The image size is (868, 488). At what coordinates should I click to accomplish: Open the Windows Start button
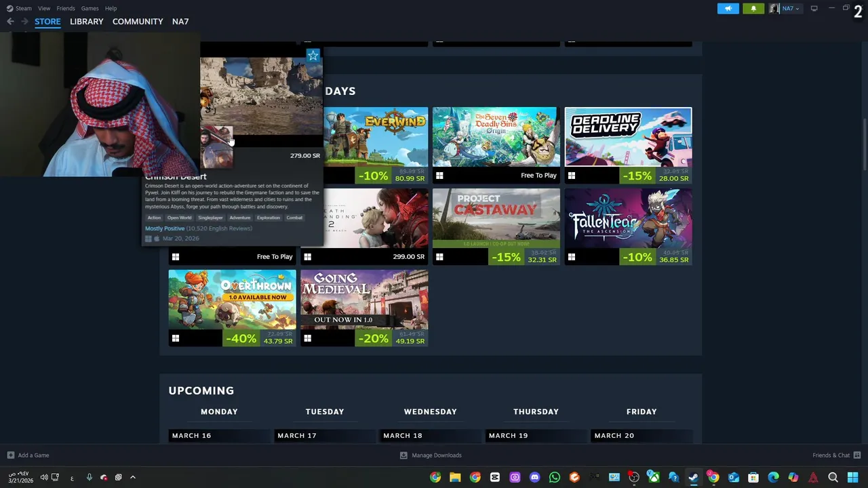[852, 478]
